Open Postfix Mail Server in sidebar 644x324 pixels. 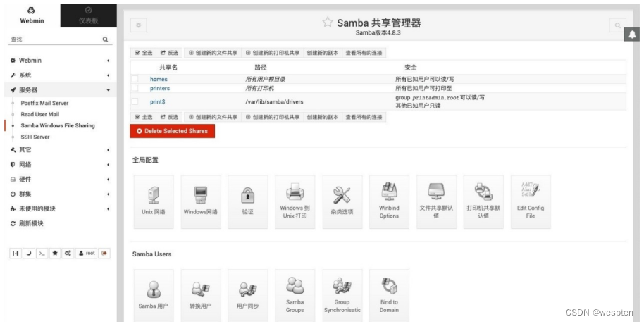click(44, 103)
